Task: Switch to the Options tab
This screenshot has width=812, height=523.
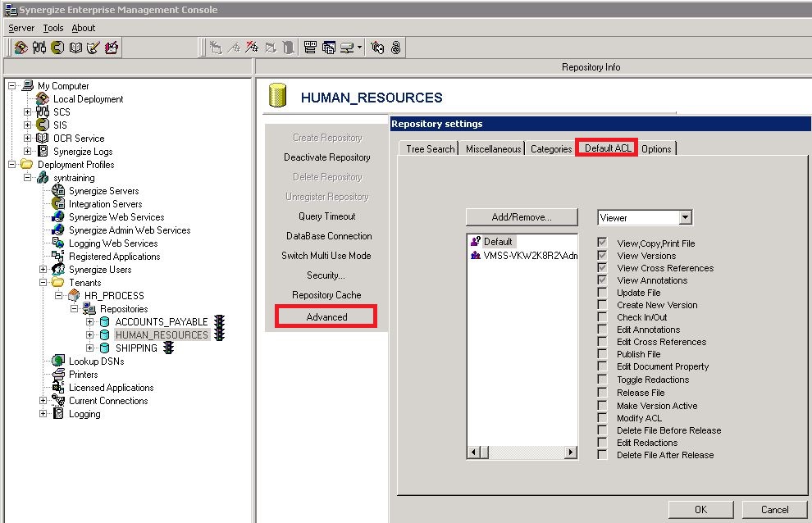Action: click(656, 148)
